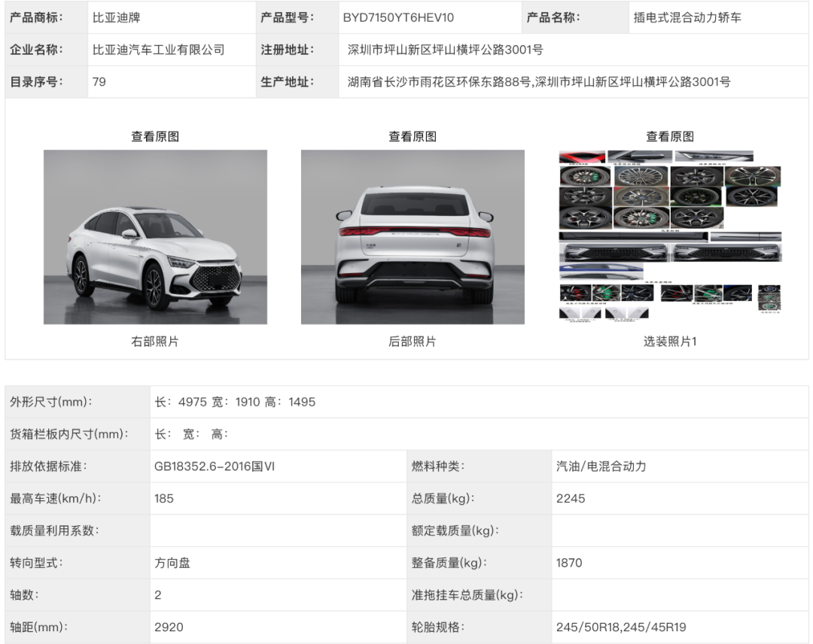Click the 燃料种类 label

click(x=437, y=466)
